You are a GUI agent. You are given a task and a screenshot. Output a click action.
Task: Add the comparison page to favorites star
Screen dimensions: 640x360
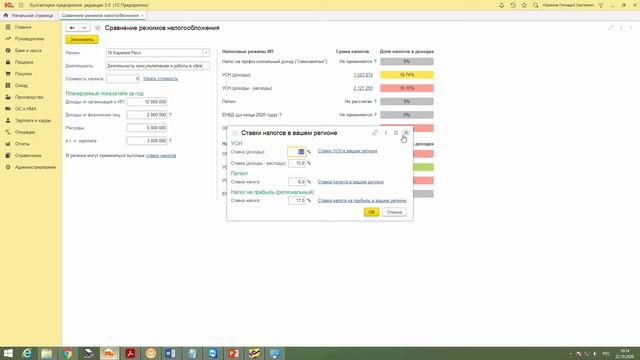point(98,28)
